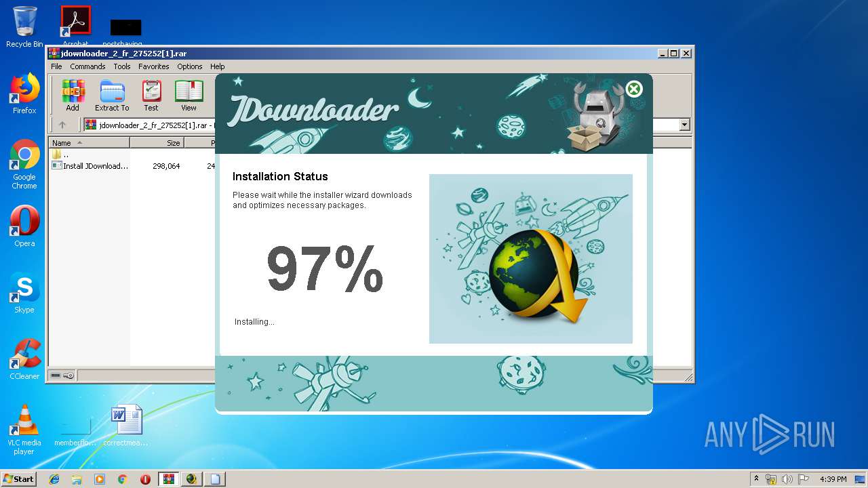The image size is (868, 488).
Task: Launch Skype from the desktop
Action: coord(24,293)
